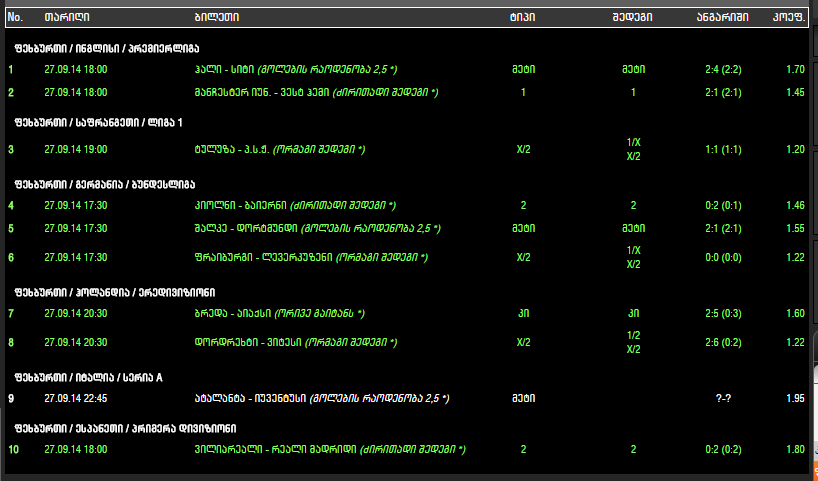Select the 'ფეხბურთი / ესპანეთი / პრიმერა დივიზიონი' group heading
Viewport: 818px width, 481px height.
tap(125, 429)
